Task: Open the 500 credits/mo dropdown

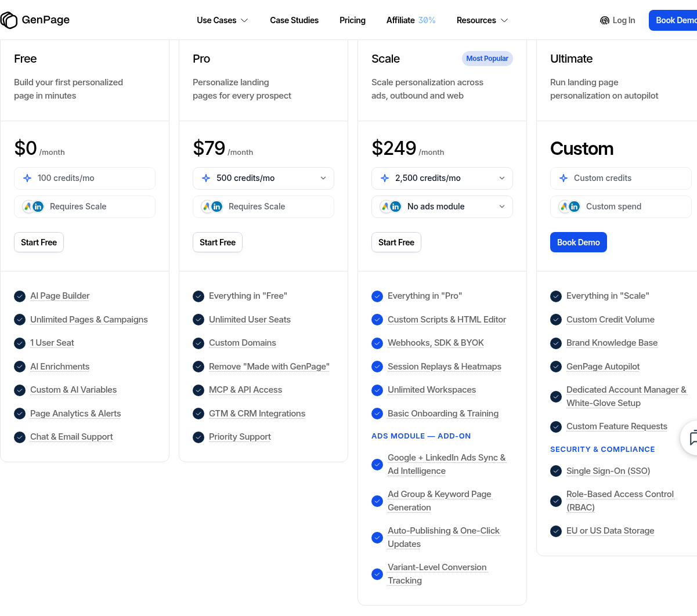Action: coord(263,178)
